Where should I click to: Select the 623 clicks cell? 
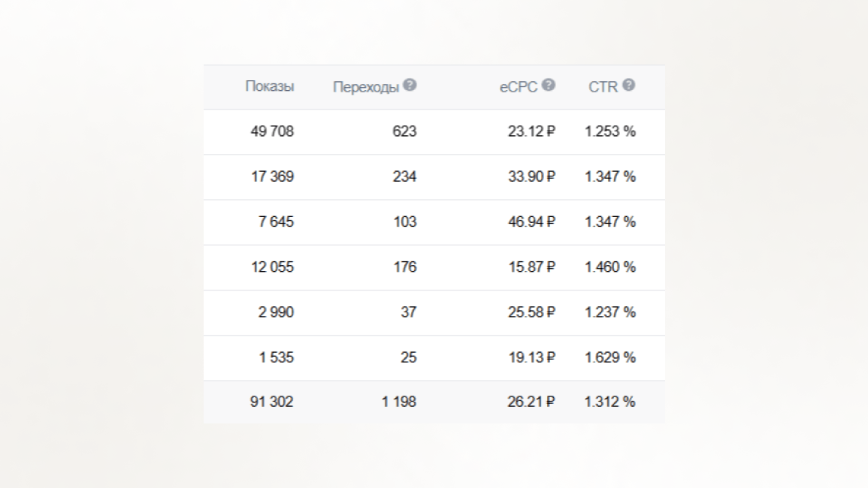404,131
